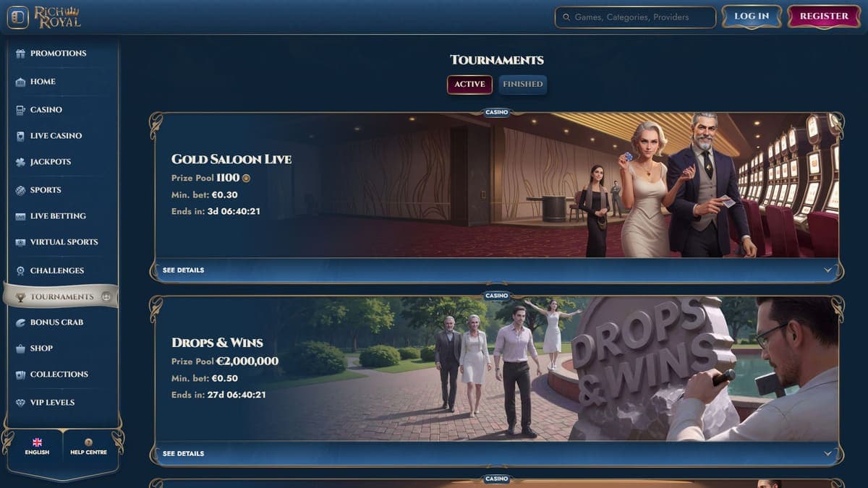
Task: Select the English language button
Action: coord(37,447)
